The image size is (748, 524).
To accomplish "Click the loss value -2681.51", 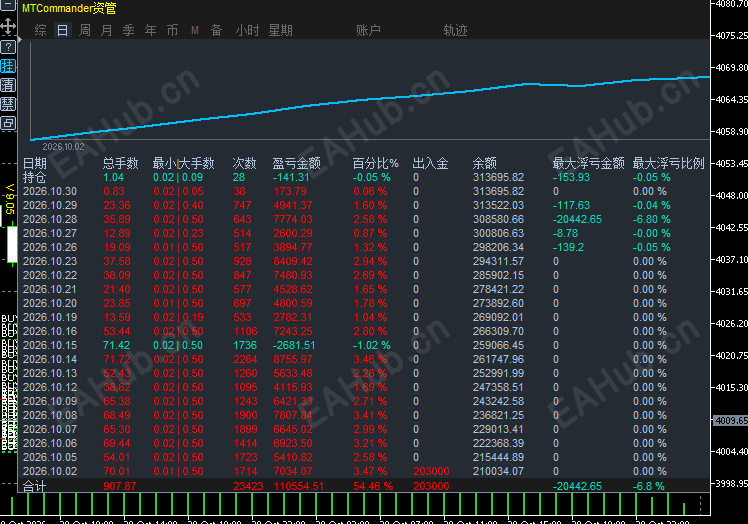I will coord(294,346).
